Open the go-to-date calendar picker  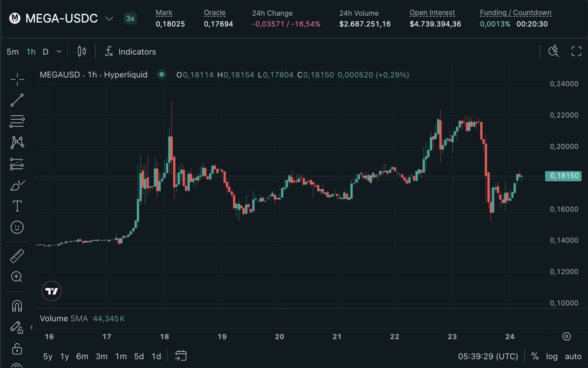click(x=181, y=356)
